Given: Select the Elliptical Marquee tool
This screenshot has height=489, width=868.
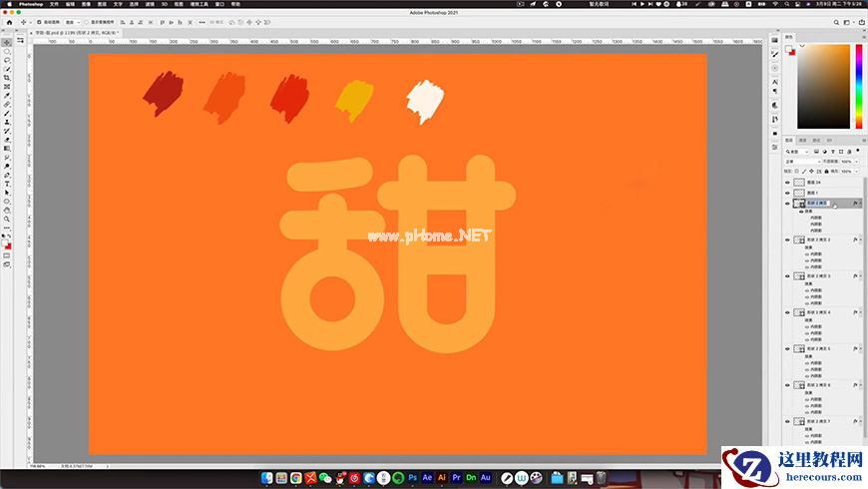Looking at the screenshot, I should pyautogui.click(x=7, y=52).
